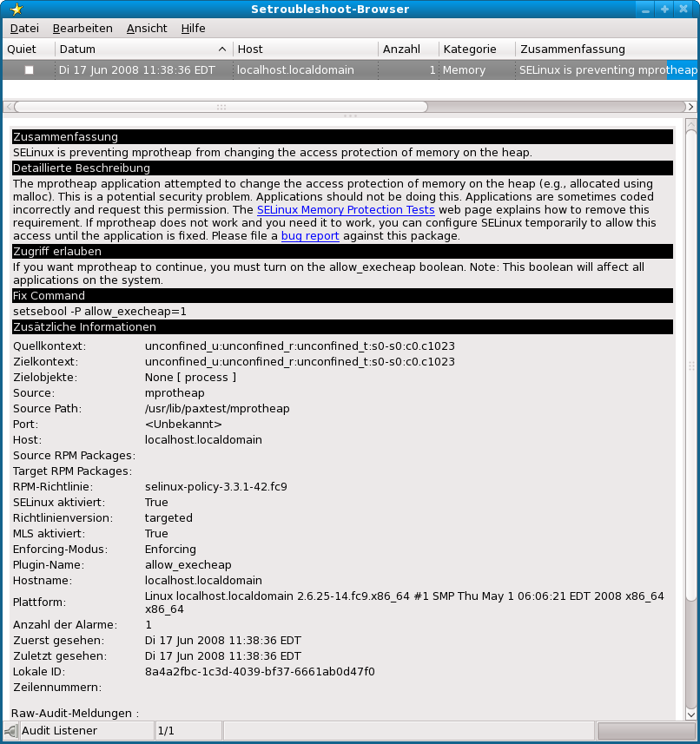Click the Quiet column header
The width and height of the screenshot is (700, 744).
point(29,49)
